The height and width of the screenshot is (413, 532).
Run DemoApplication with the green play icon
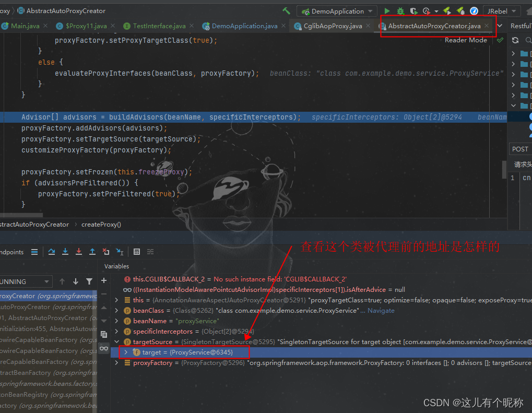pos(387,11)
